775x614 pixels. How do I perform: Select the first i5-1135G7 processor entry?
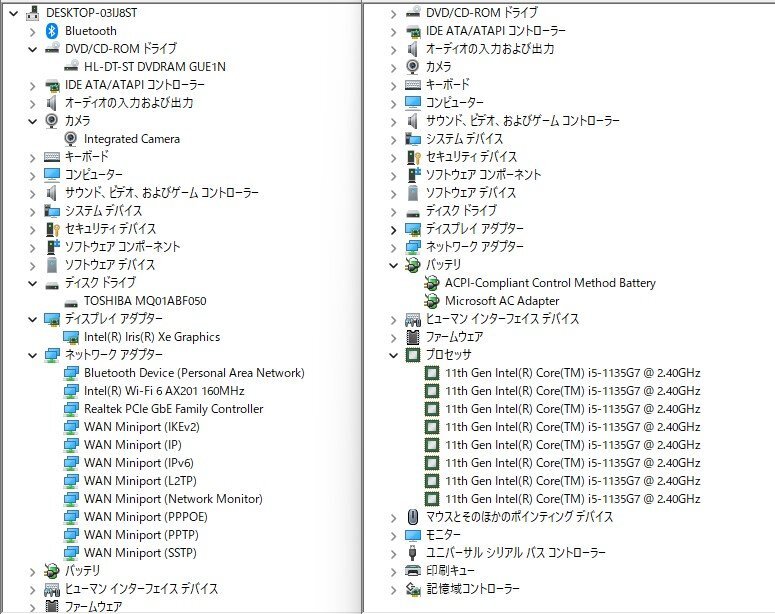pos(573,373)
